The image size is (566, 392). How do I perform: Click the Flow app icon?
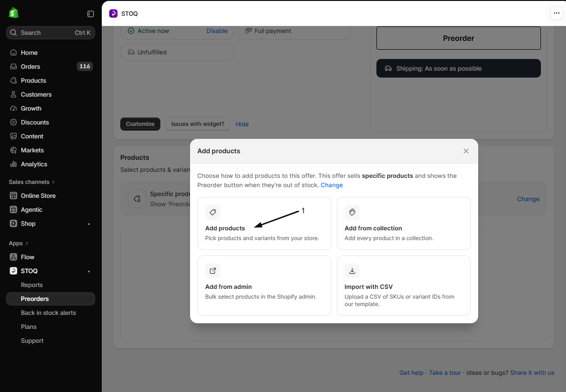pos(13,257)
